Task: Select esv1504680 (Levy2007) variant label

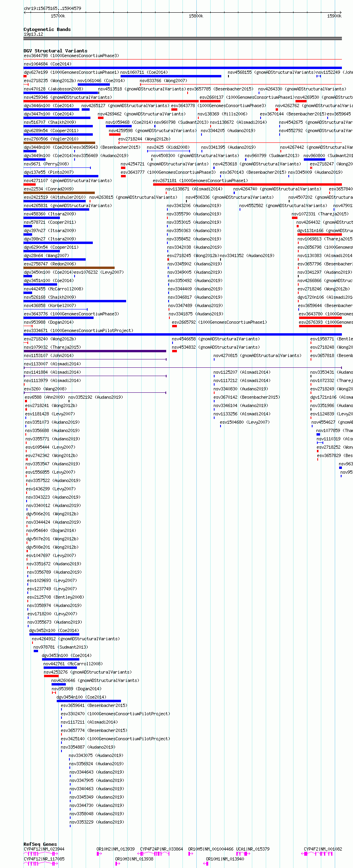Action: pos(245,422)
